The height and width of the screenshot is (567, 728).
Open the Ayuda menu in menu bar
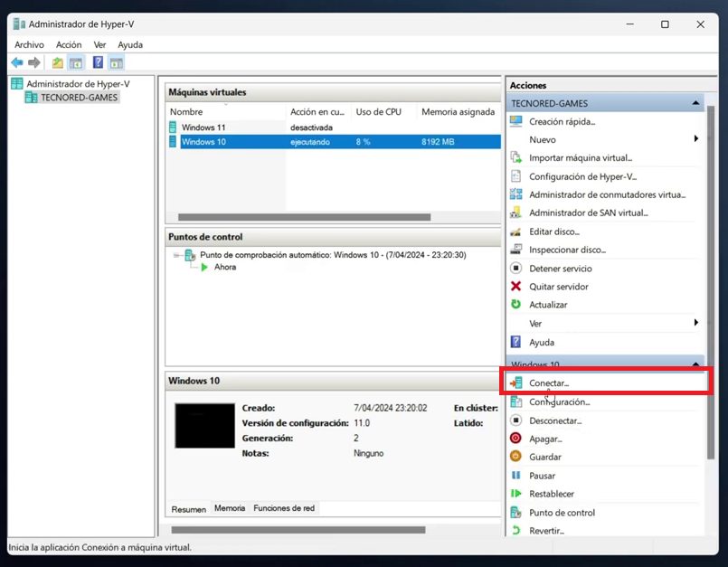pos(130,45)
